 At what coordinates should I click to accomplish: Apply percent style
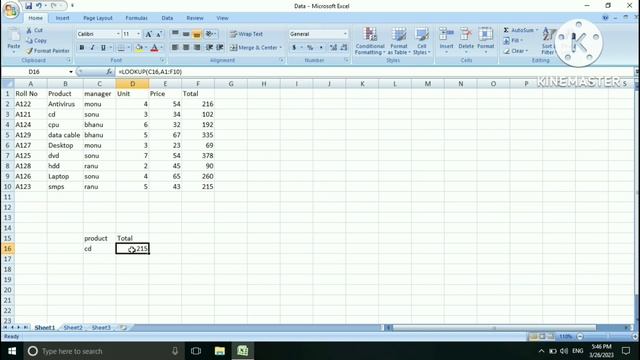310,48
